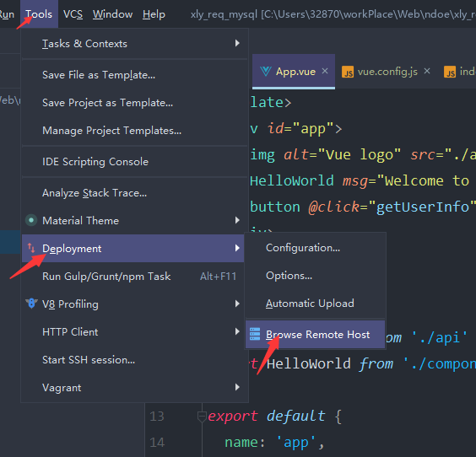This screenshot has width=476, height=457.
Task: Open Material Theme menu entry
Action: [x=134, y=220]
